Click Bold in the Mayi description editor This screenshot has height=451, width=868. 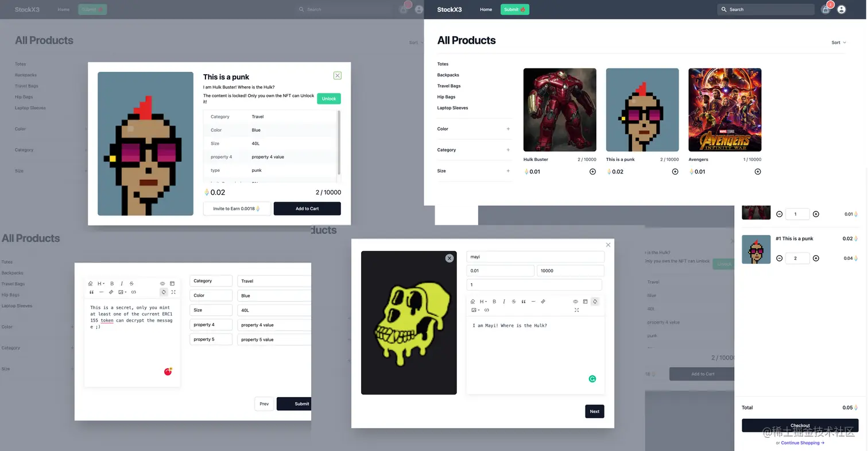coord(494,302)
